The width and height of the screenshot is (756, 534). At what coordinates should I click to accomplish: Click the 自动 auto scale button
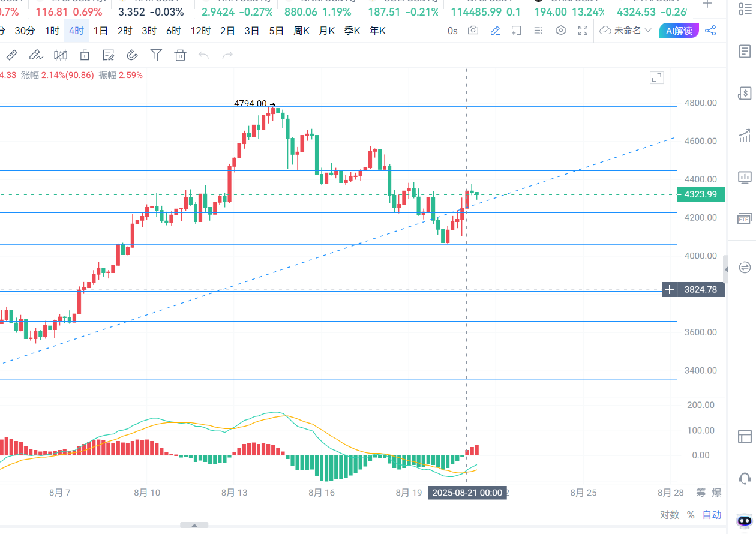pyautogui.click(x=712, y=515)
